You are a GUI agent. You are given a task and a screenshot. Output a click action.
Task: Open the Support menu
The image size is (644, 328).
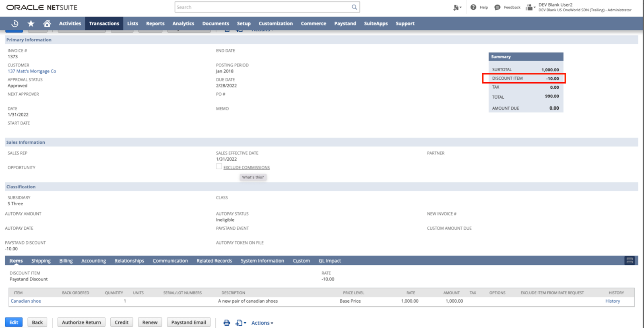click(x=405, y=23)
